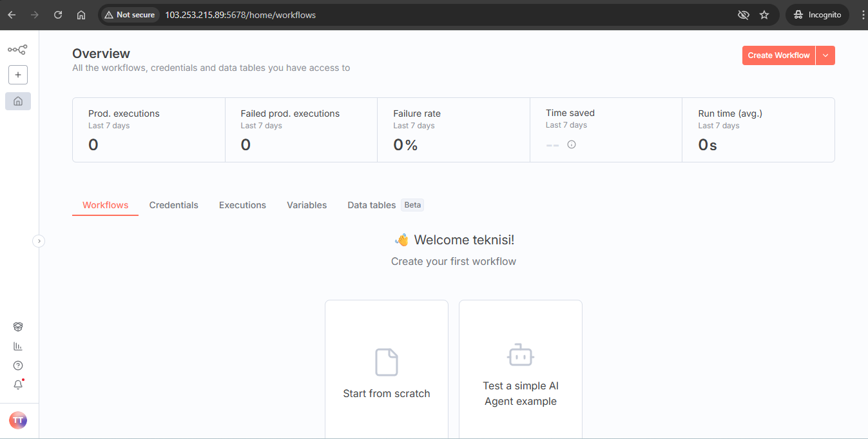868x439 pixels.
Task: Switch to the Credentials tab
Action: (x=173, y=205)
